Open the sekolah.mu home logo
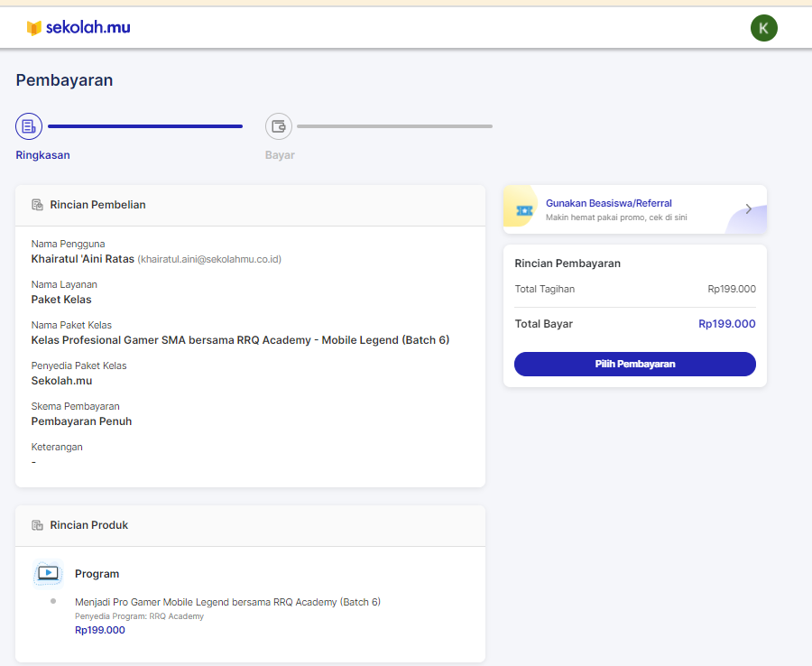812x666 pixels. click(x=78, y=27)
